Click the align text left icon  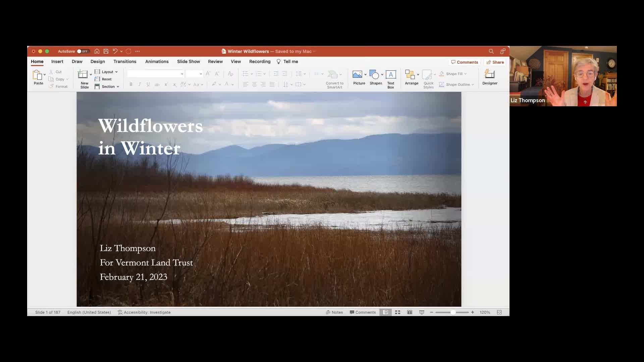click(x=246, y=84)
